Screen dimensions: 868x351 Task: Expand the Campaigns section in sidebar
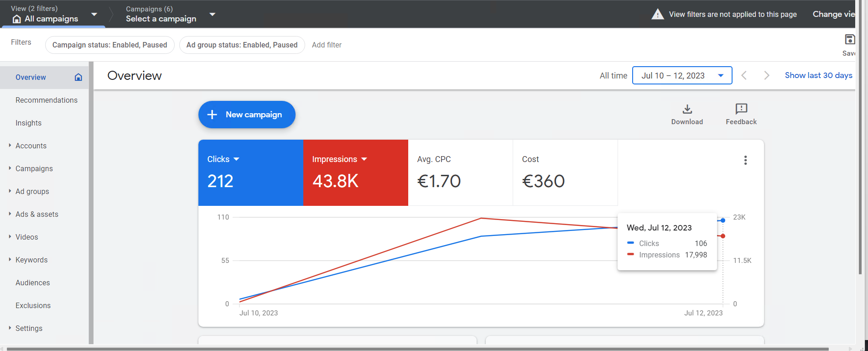(10, 168)
